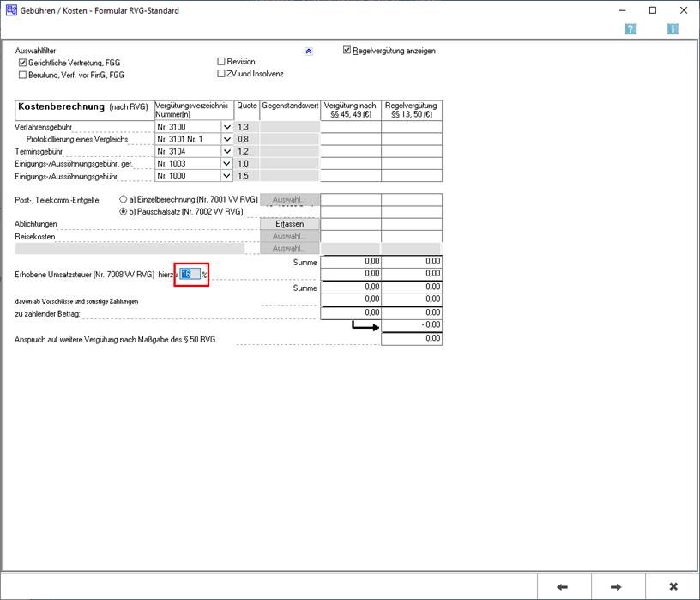Click the Reisekosten label
The image size is (700, 600).
35,236
